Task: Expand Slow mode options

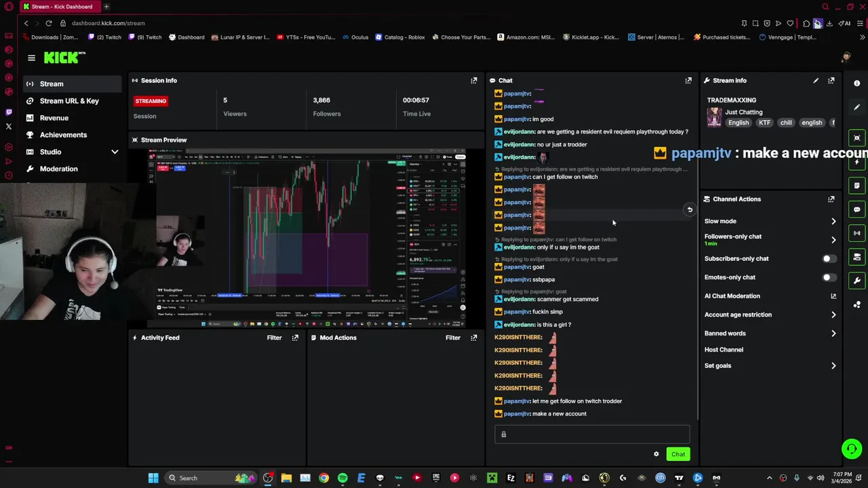Action: (833, 222)
